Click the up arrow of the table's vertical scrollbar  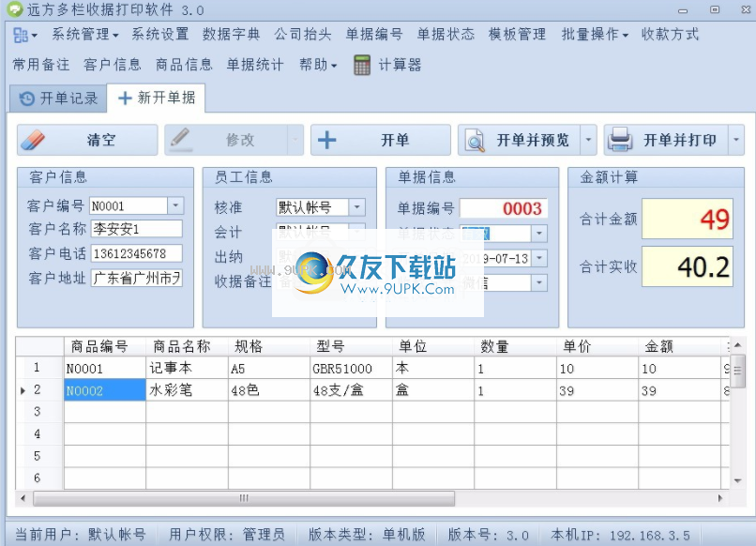click(737, 345)
